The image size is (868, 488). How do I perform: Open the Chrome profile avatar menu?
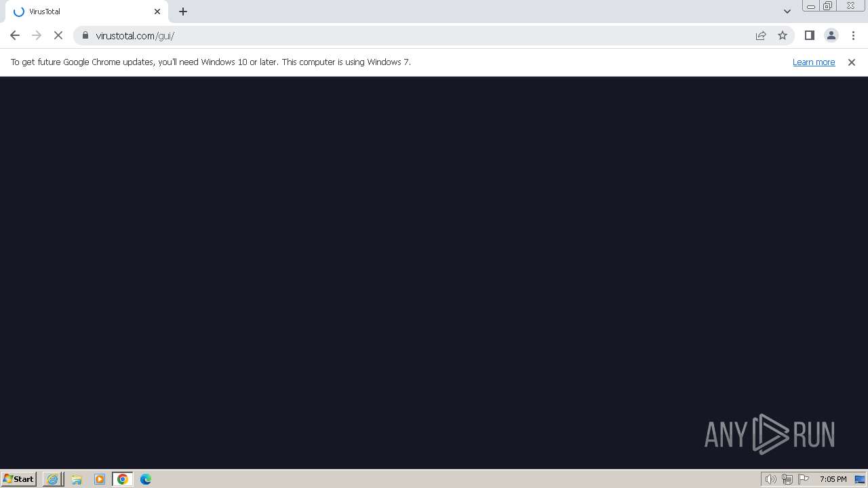point(831,35)
